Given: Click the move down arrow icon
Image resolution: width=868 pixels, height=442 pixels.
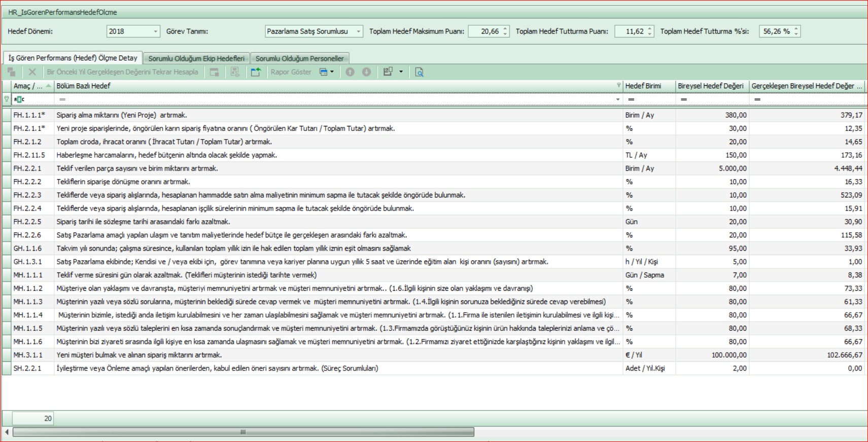Looking at the screenshot, I should click(x=366, y=72).
